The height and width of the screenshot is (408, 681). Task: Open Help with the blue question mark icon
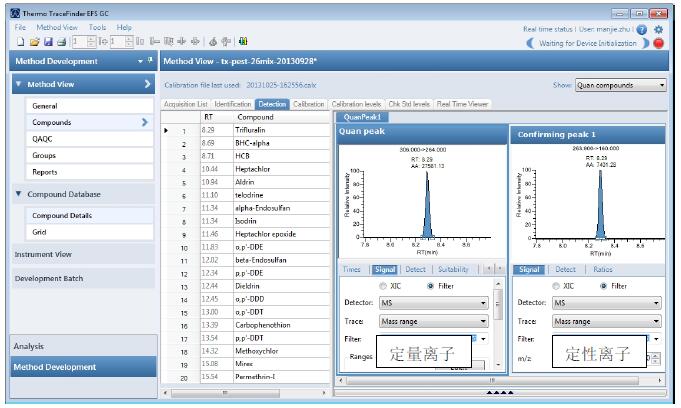coord(641,29)
